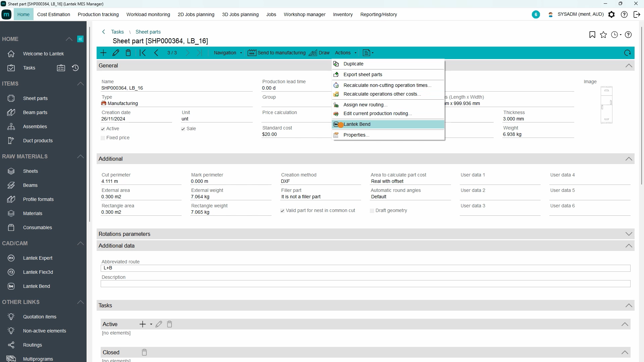Viewport: 644px width, 362px height.
Task: Click the add new record plus icon
Action: pyautogui.click(x=103, y=53)
